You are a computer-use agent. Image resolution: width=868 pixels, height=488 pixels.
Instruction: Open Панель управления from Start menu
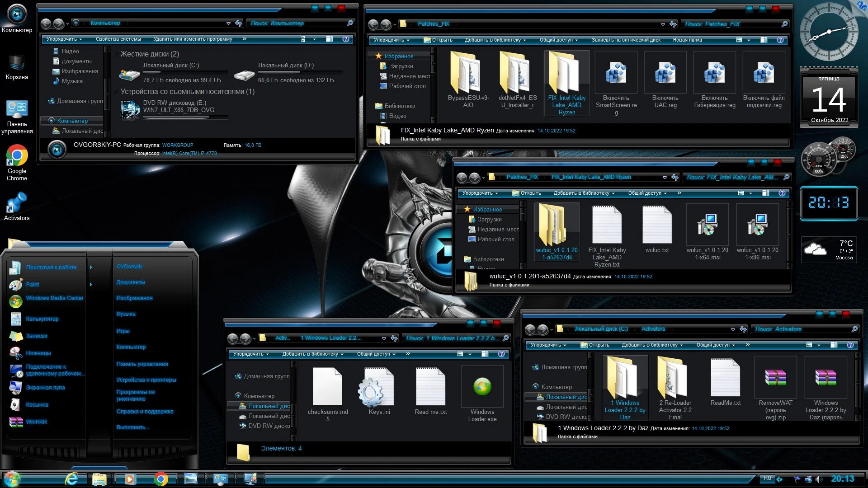pyautogui.click(x=142, y=364)
